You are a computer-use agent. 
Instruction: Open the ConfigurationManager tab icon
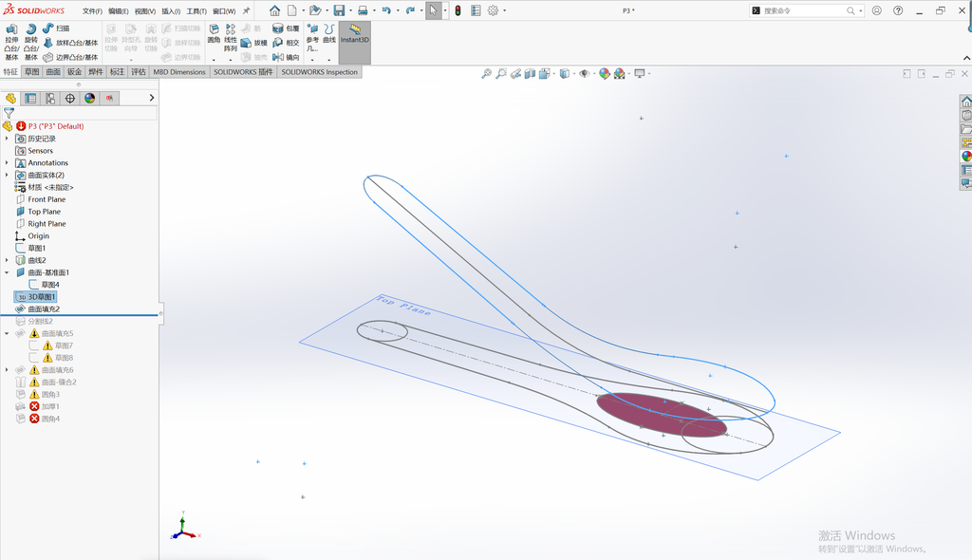50,99
